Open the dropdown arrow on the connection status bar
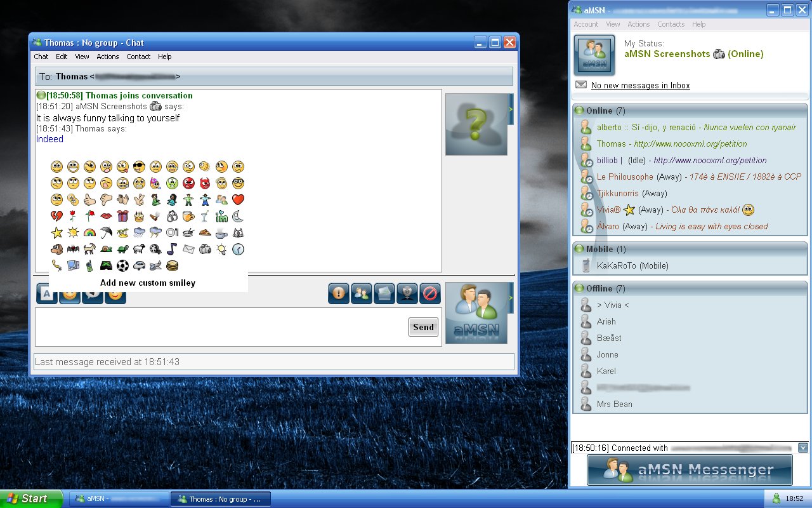Screen dimensions: 812x508 pos(803,448)
